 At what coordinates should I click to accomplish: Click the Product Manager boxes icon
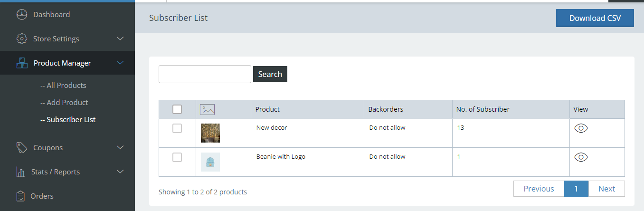(x=22, y=63)
